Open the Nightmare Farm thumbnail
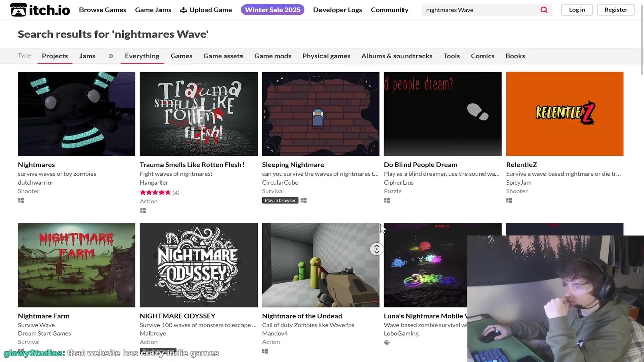Image resolution: width=644 pixels, height=362 pixels. (x=76, y=265)
